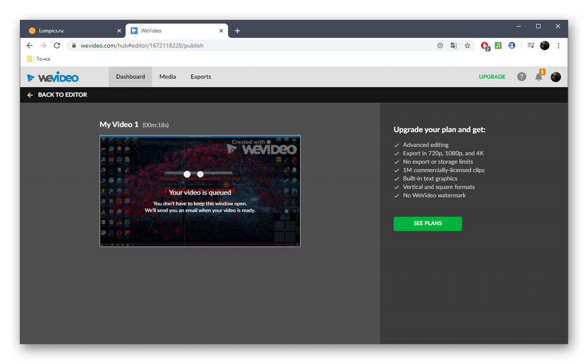Click the SEE PLANS button
588x364 pixels.
428,223
